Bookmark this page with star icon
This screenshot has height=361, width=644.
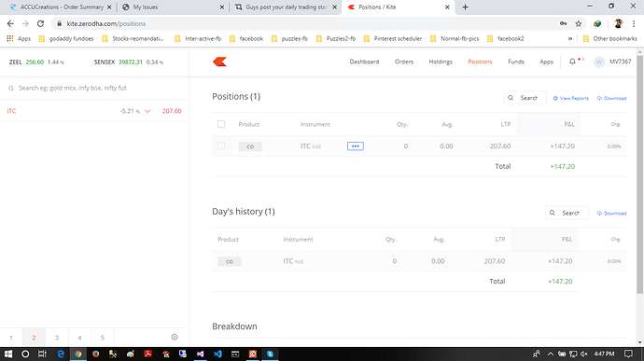(579, 24)
